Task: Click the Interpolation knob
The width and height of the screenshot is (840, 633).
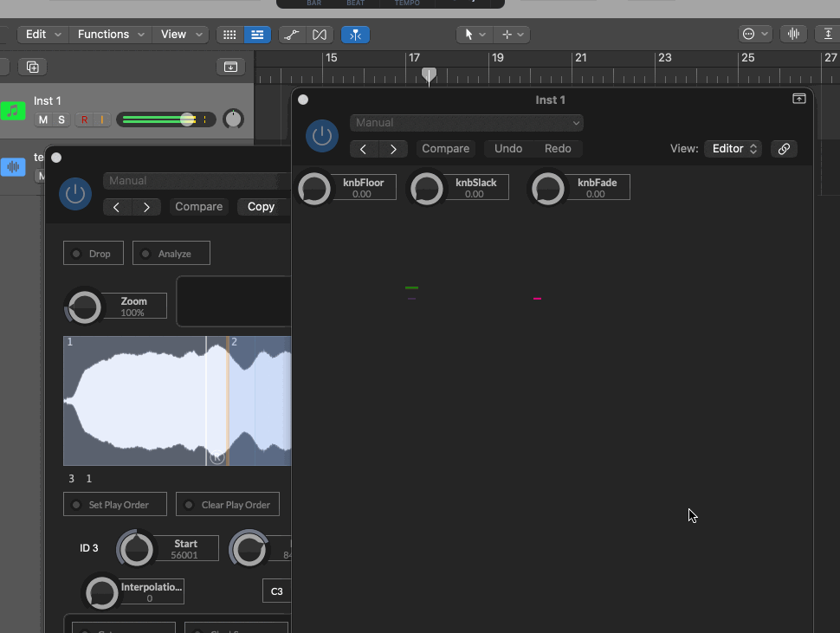Action: coord(102,593)
